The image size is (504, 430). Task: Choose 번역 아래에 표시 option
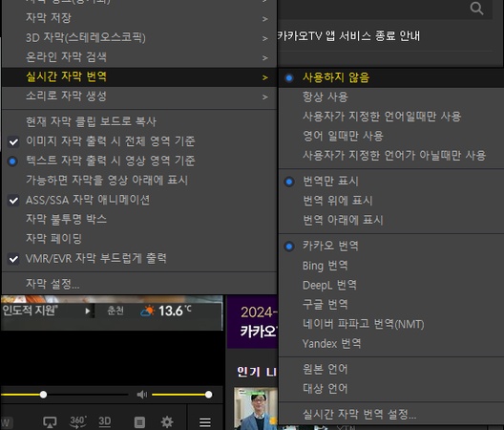391,220
